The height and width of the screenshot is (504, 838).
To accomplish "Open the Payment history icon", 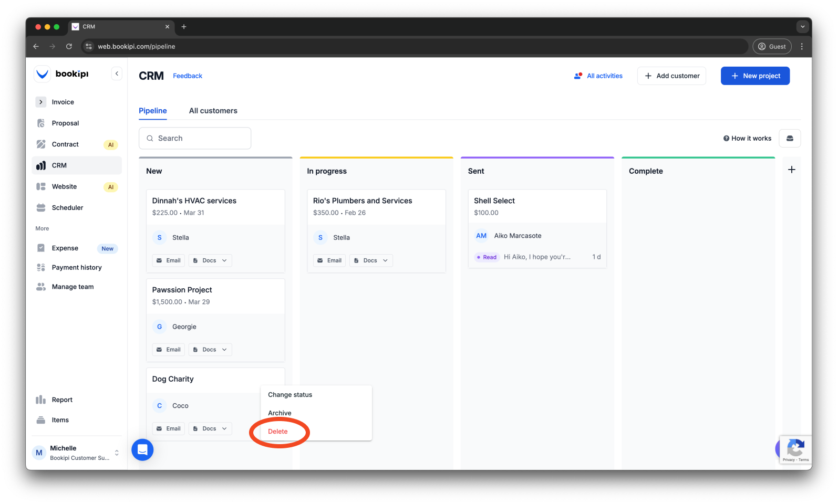I will coord(41,267).
